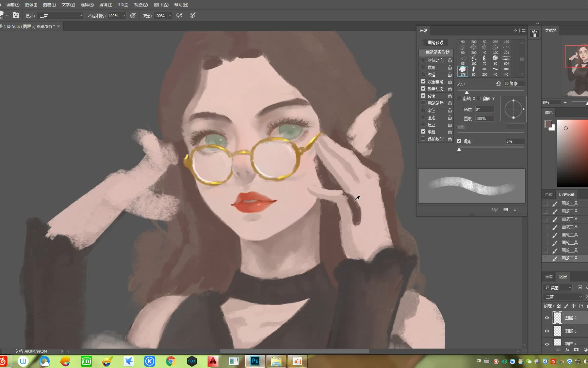This screenshot has height=368, width=588.
Task: Hide 图层 2 with eye icon
Action: (x=547, y=318)
